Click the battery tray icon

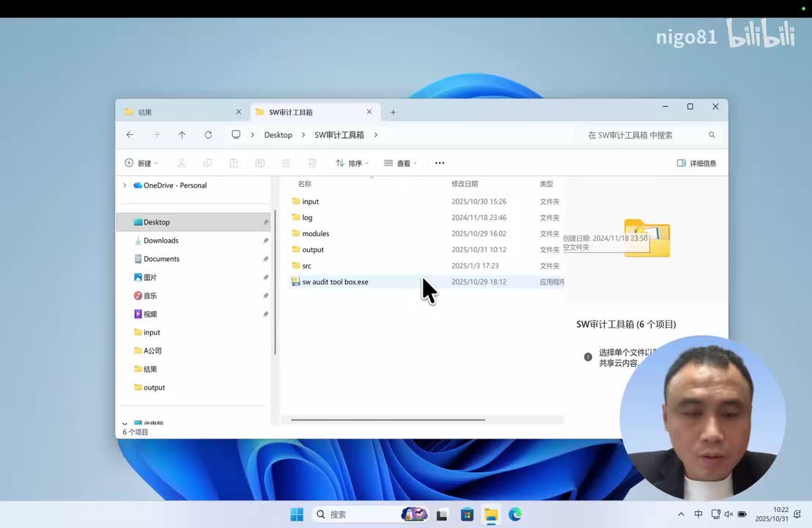742,515
